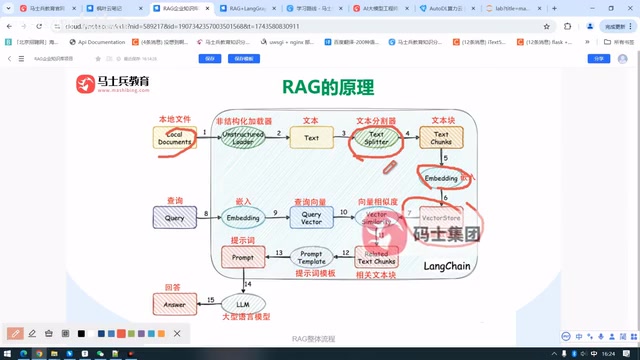The image size is (640, 360).
Task: Toggle Chinese input mode 中 in IME bar
Action: point(579,336)
